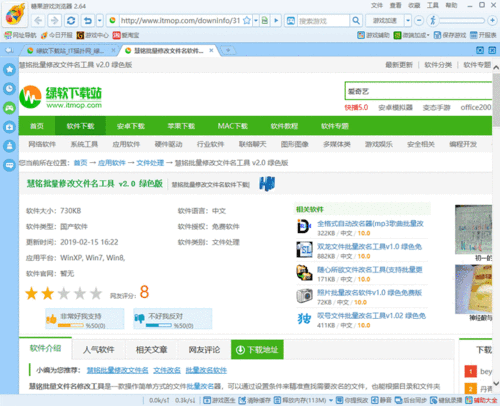Click the 清除缓存 status bar icon
This screenshot has height=406, width=500.
click(255, 400)
